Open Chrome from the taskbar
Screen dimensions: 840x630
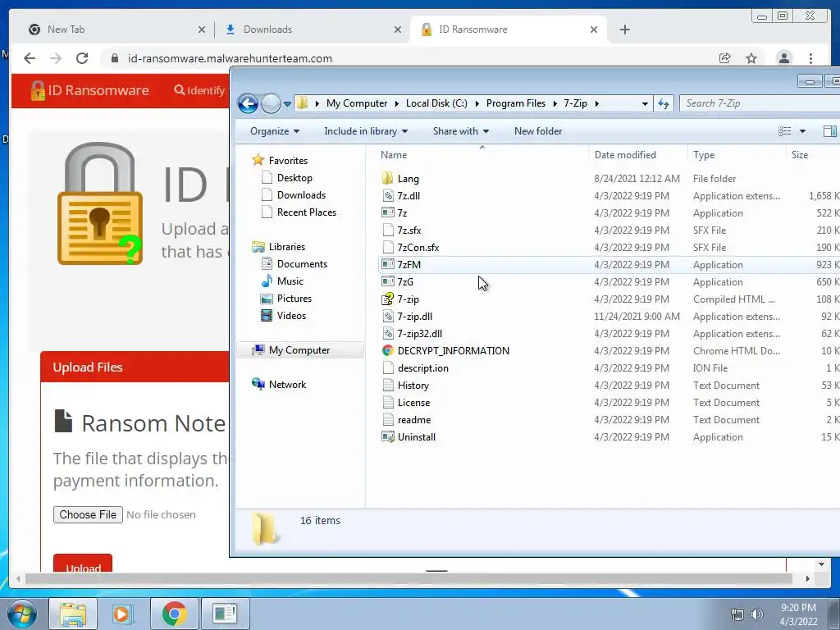point(174,614)
